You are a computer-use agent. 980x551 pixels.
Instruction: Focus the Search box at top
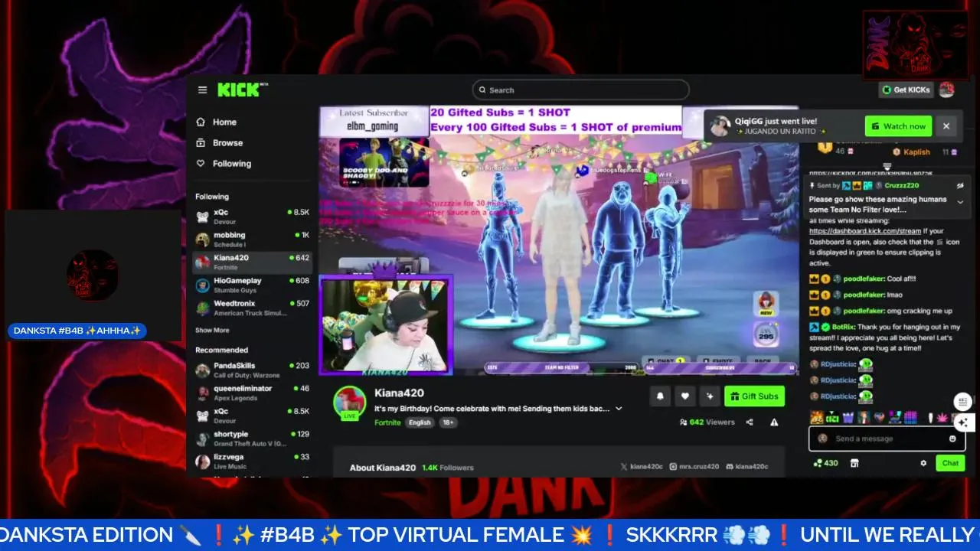[580, 90]
